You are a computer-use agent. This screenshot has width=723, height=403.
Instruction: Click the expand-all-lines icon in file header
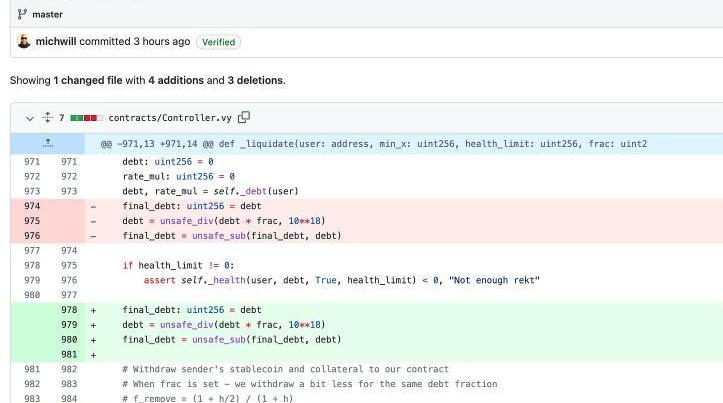pos(47,118)
